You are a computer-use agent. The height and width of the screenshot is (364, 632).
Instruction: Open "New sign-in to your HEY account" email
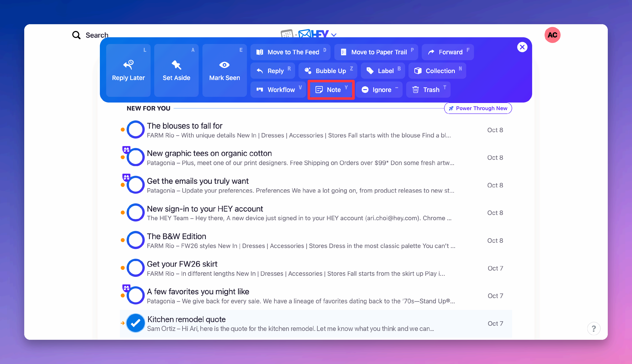coord(316,213)
